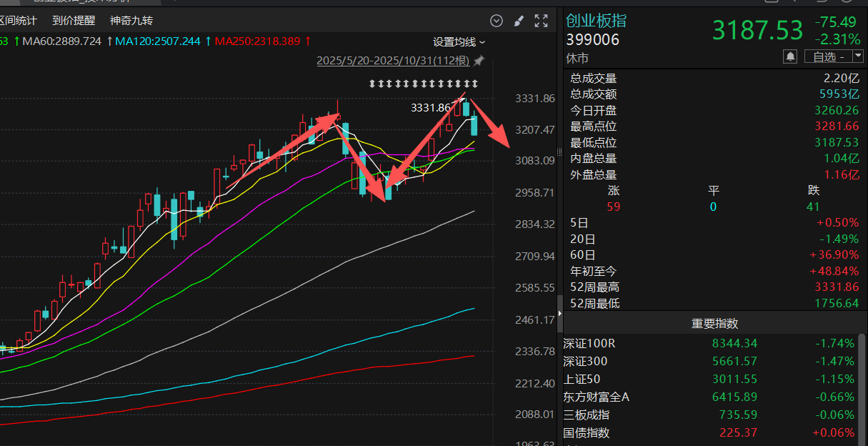
Task: Select the paintbrush drawing tool icon
Action: 519,21
